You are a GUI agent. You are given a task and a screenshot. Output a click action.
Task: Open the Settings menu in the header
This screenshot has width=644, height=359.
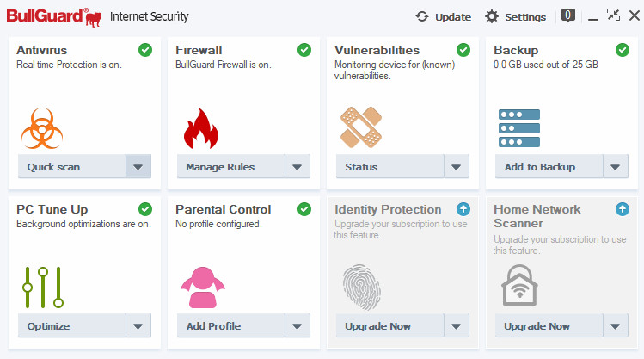coord(515,17)
